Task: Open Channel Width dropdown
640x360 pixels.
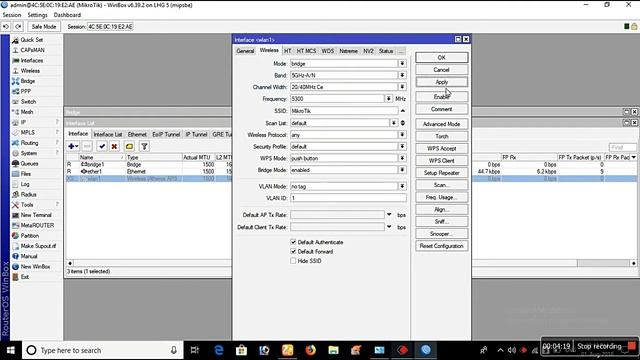Action: click(402, 87)
